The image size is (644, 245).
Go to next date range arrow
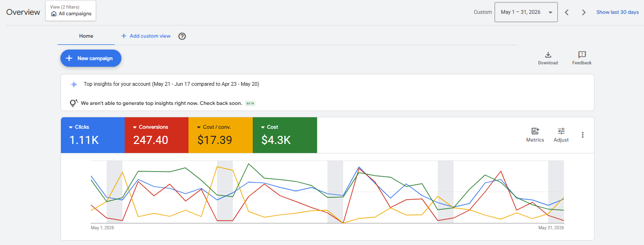[584, 12]
